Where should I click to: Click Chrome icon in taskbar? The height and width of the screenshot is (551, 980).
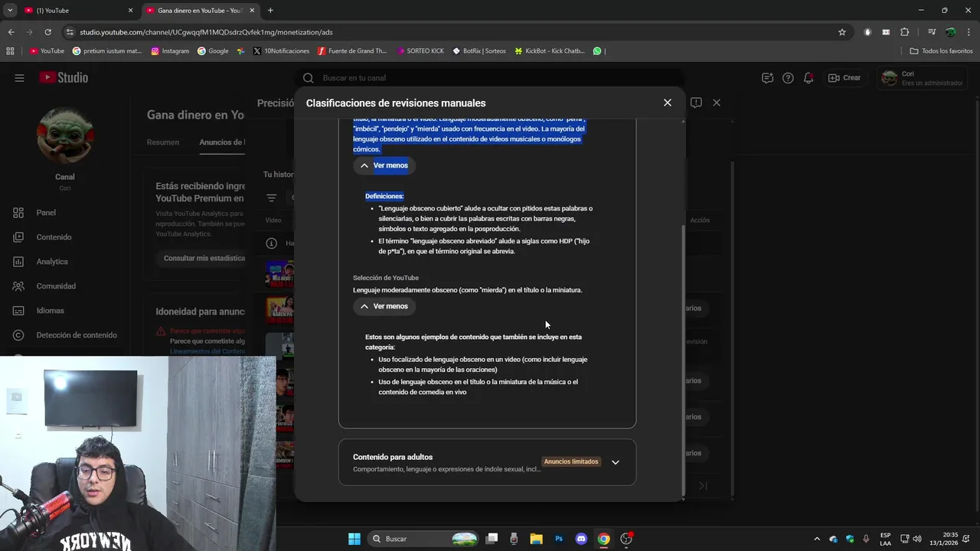[603, 539]
